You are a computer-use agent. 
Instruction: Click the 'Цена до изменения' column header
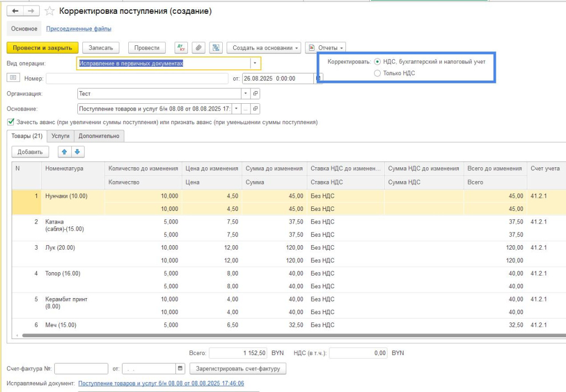212,168
